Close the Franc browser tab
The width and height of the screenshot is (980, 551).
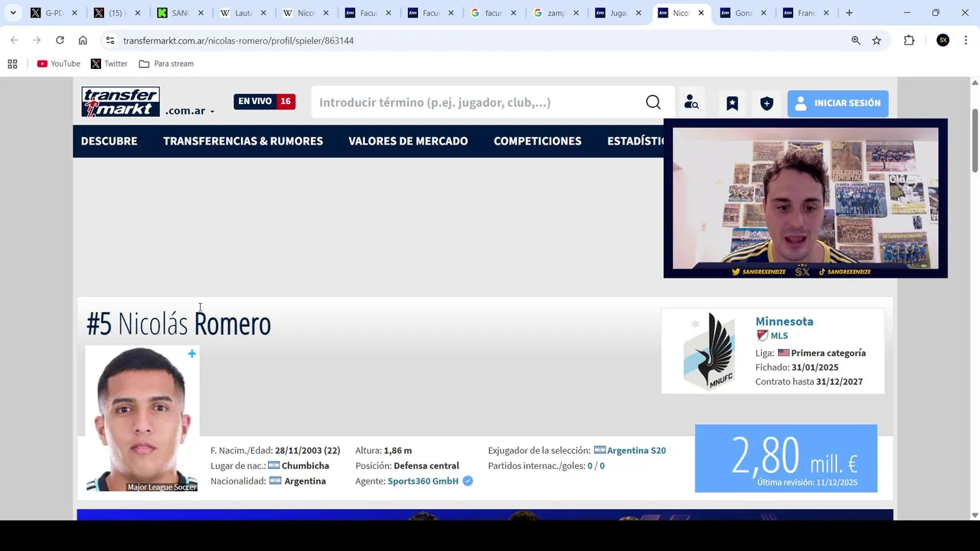click(x=825, y=13)
